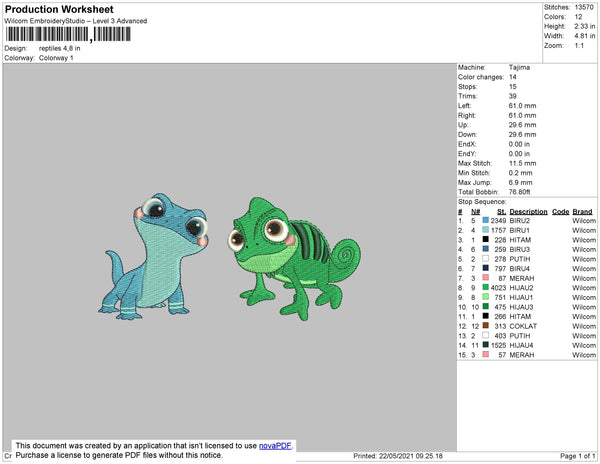Click the Description column header
600x464 pixels.
click(528, 212)
